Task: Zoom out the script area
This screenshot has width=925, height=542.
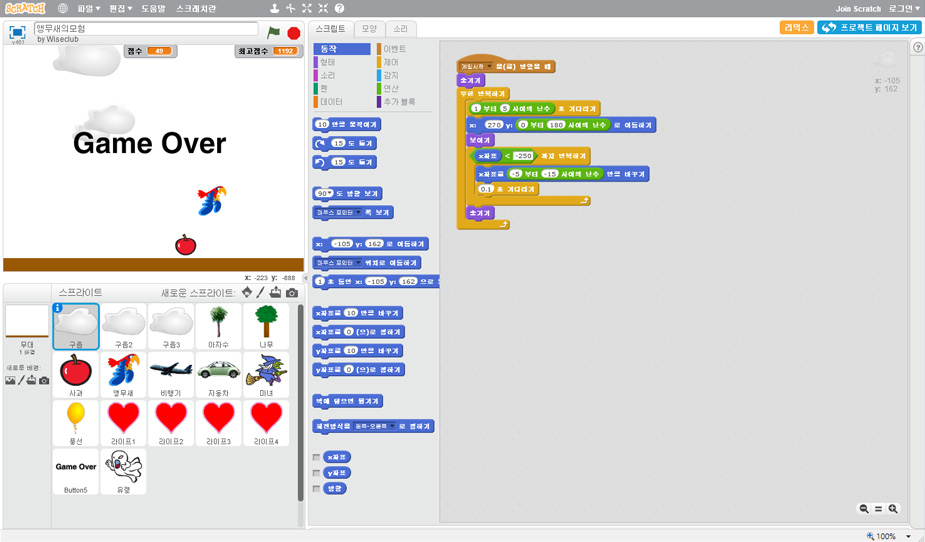Action: (x=864, y=509)
